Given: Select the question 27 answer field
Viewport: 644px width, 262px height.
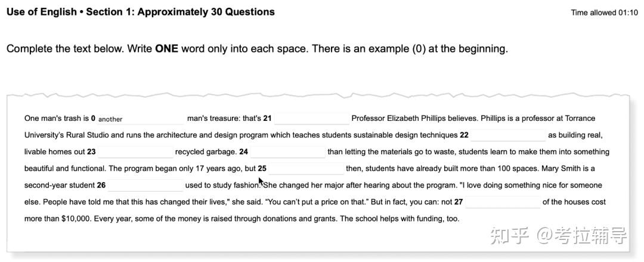Looking at the screenshot, I should 502,202.
